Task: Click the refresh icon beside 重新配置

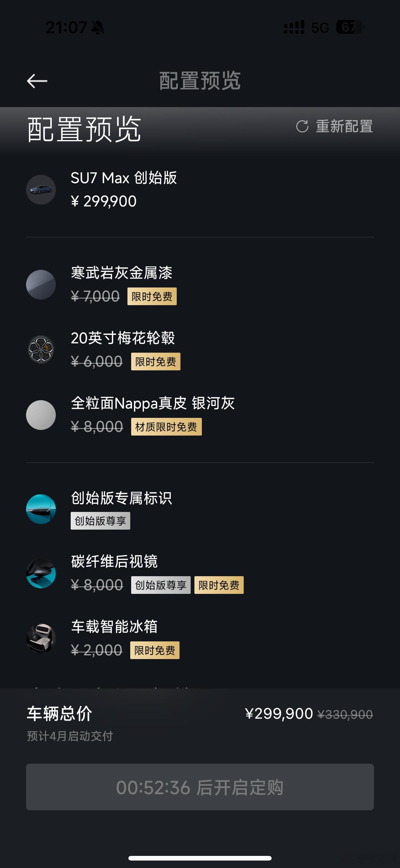Action: pos(302,126)
